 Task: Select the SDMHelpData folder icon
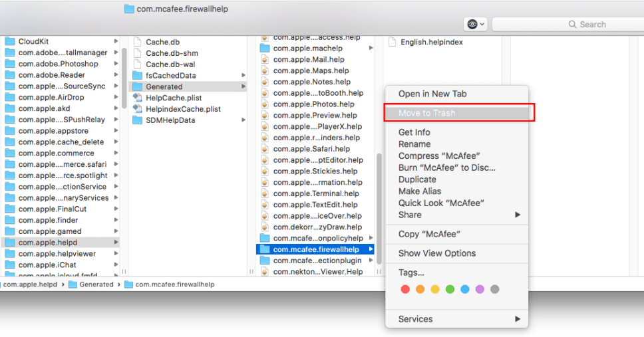pos(138,120)
